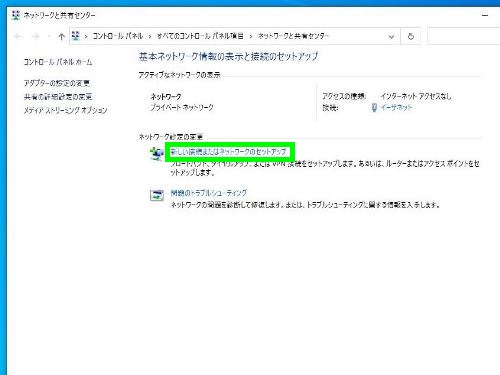
Task: Expand chevron before コントロール パネル breadcrumb
Action: [x=86, y=36]
